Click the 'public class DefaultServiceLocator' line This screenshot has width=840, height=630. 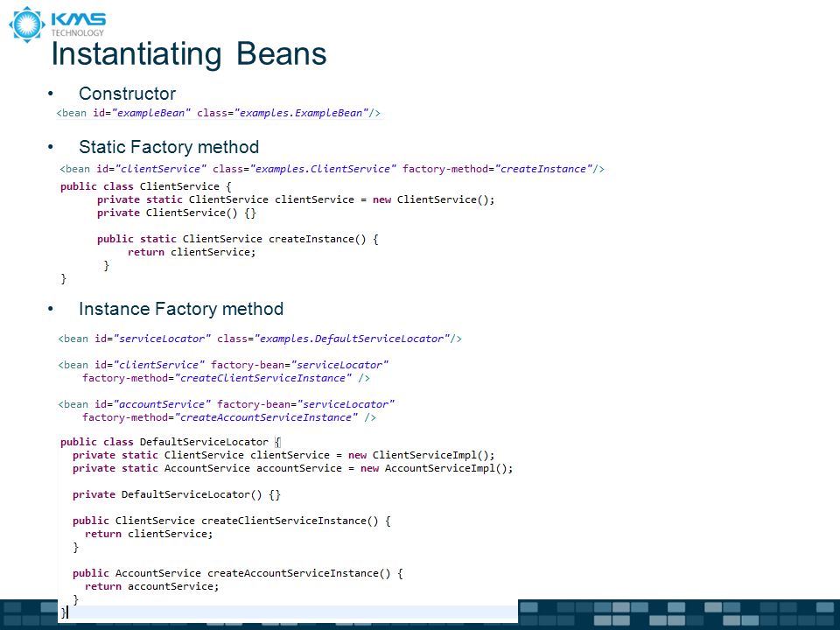tap(171, 442)
